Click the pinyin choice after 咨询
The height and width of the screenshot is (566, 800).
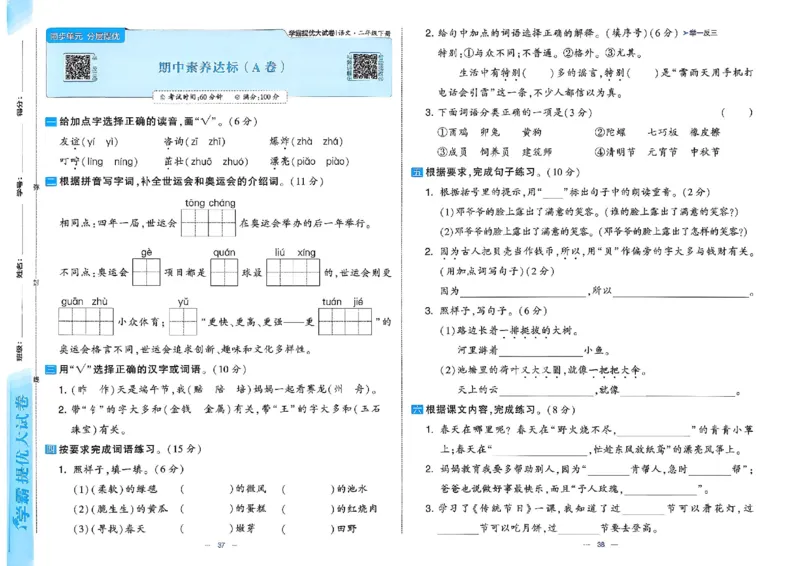[x=206, y=141]
